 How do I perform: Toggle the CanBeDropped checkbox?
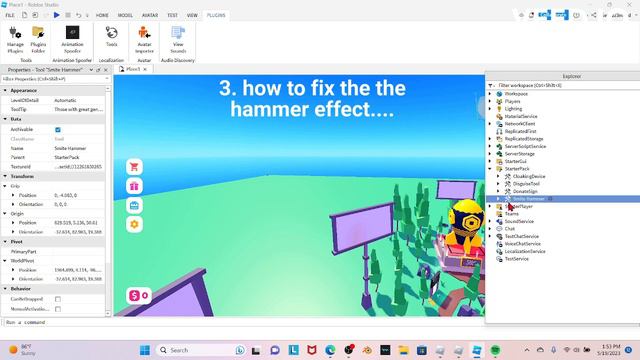(58, 299)
